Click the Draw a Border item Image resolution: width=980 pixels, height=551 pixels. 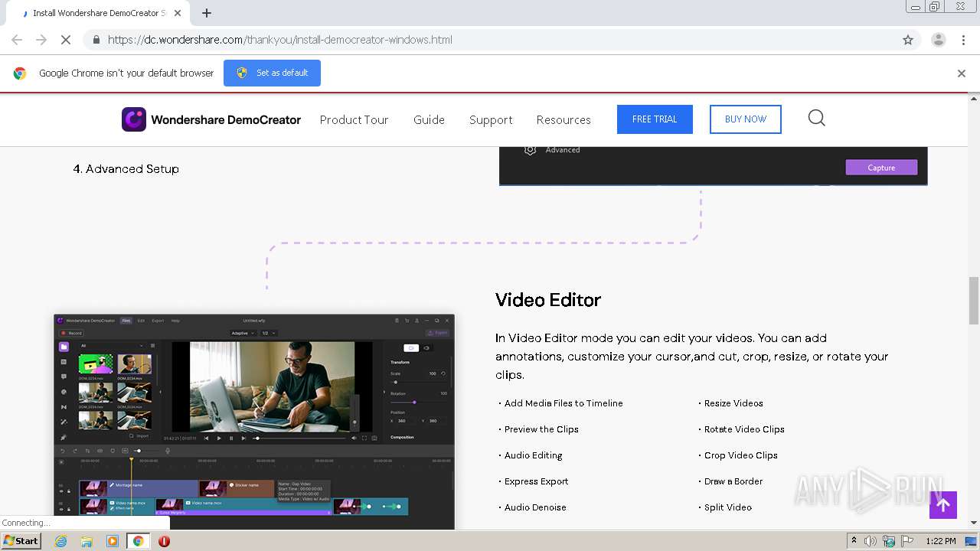(x=733, y=481)
